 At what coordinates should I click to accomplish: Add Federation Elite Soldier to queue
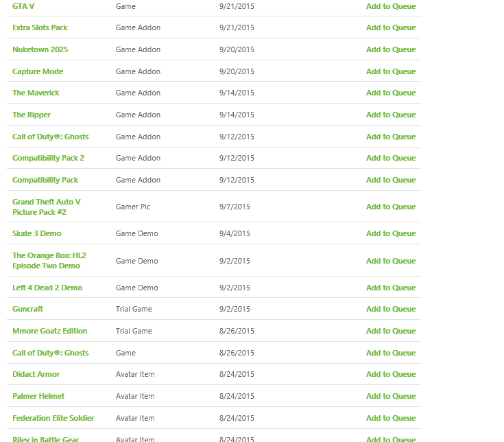[391, 418]
